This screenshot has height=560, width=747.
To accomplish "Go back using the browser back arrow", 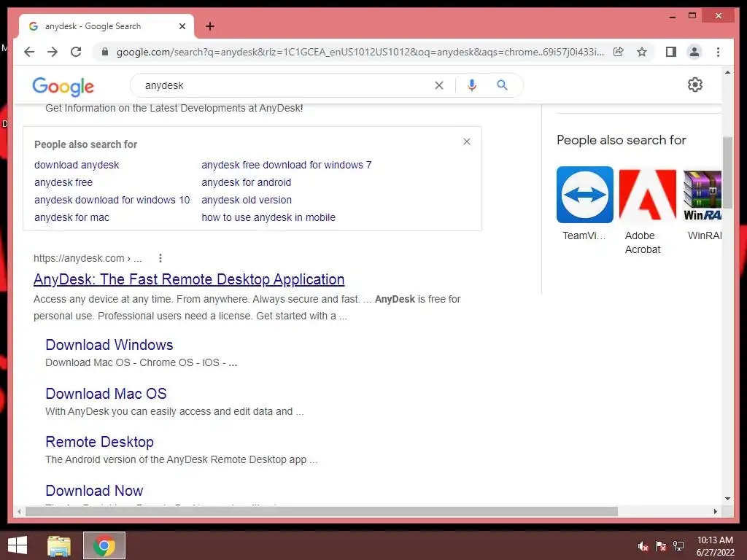I will pyautogui.click(x=29, y=52).
